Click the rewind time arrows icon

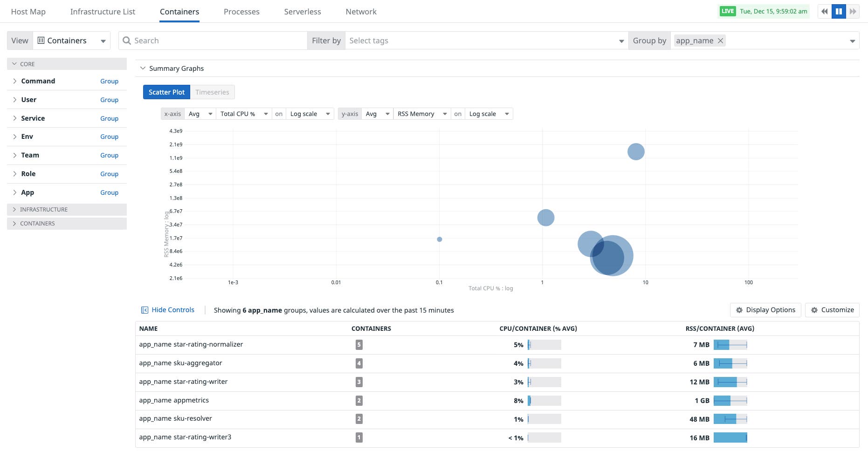click(x=824, y=12)
